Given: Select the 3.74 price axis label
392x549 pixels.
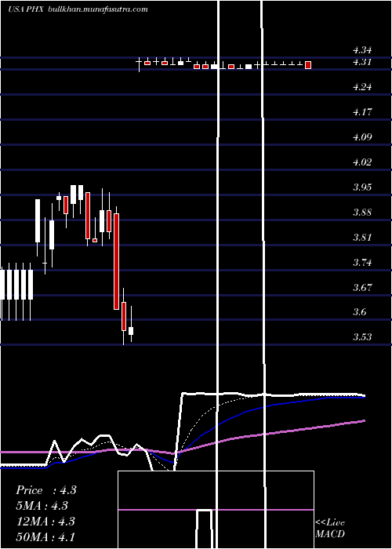Looking at the screenshot, I should pos(362,263).
